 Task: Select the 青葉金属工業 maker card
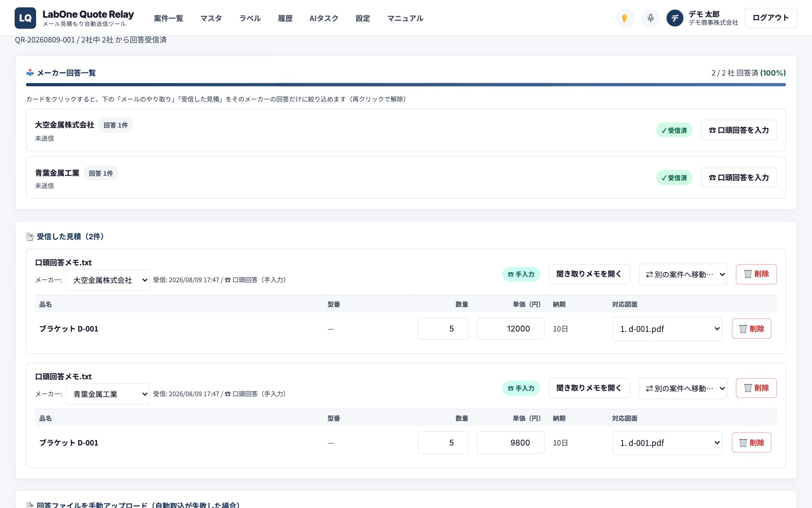(x=406, y=178)
